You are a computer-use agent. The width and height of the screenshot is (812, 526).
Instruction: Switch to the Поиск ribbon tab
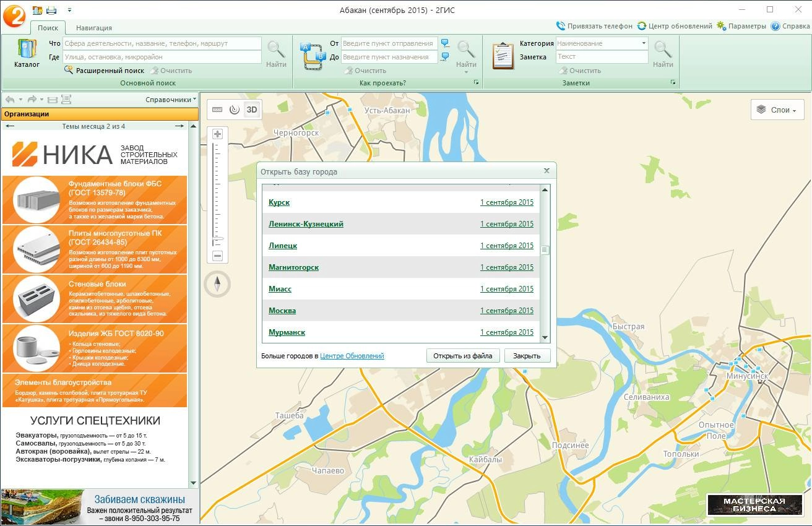48,28
